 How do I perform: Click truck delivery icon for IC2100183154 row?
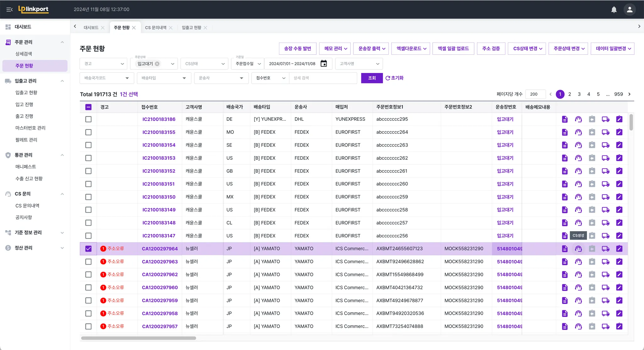[605, 145]
